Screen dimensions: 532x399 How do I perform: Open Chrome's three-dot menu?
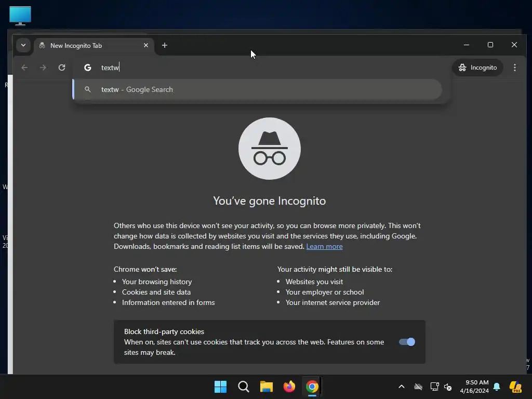click(515, 68)
